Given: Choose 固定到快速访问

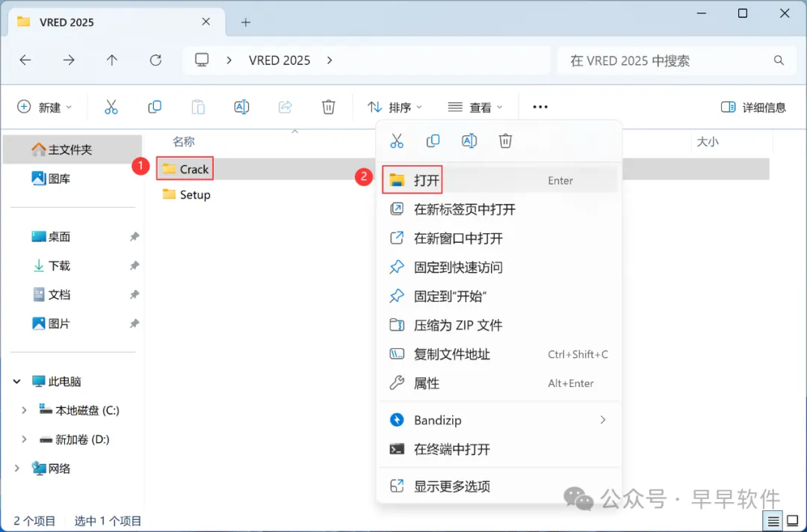Looking at the screenshot, I should click(x=499, y=267).
